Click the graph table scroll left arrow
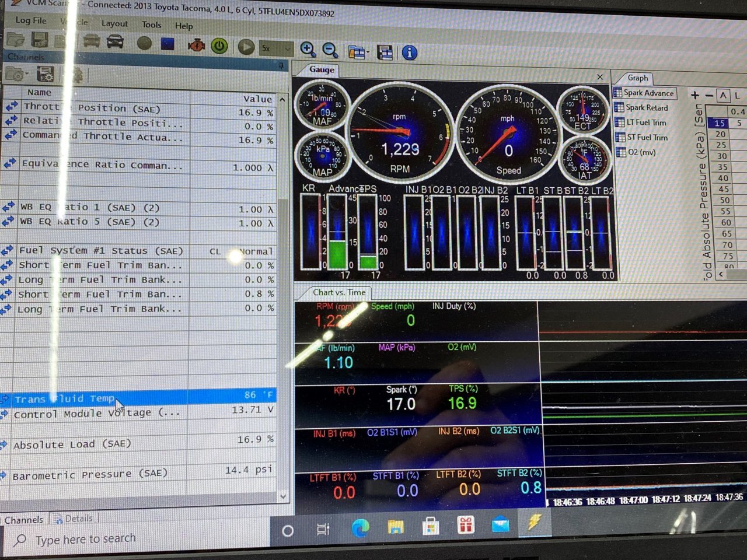 tap(721, 274)
